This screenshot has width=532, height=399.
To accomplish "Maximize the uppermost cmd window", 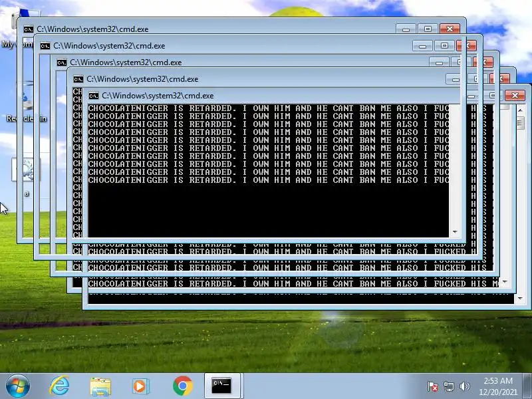I will (x=428, y=29).
